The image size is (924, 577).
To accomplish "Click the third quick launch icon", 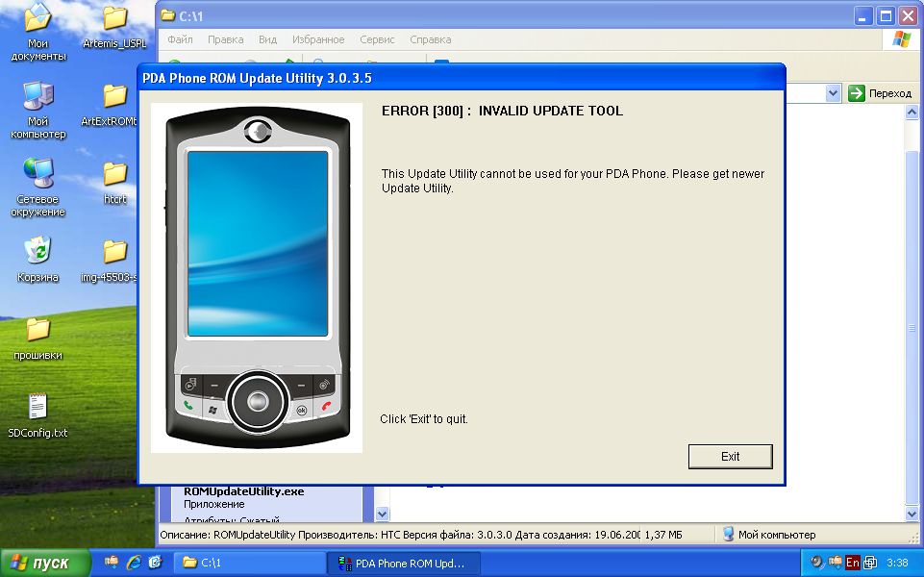I will click(155, 563).
